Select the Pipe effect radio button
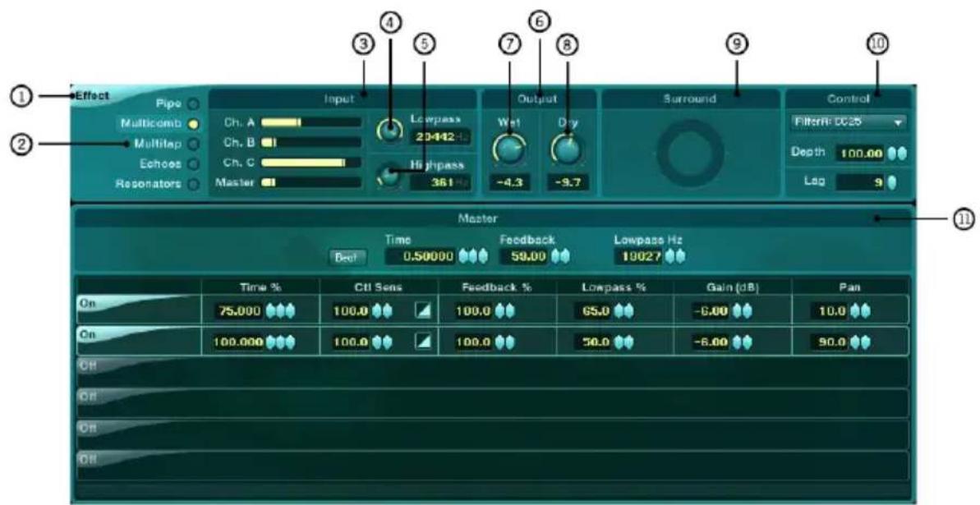Image resolution: width=980 pixels, height=505 pixels. [195, 103]
